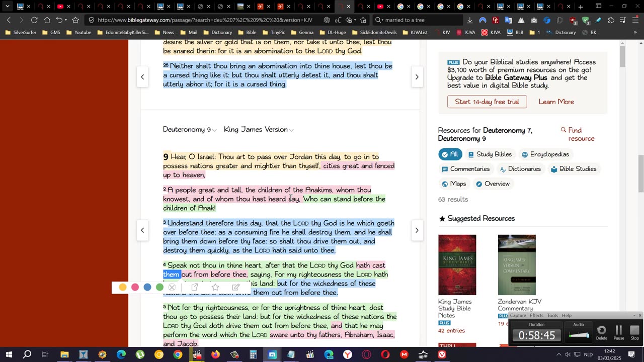
Task: Go to browser home page icon
Action: tap(47, 20)
